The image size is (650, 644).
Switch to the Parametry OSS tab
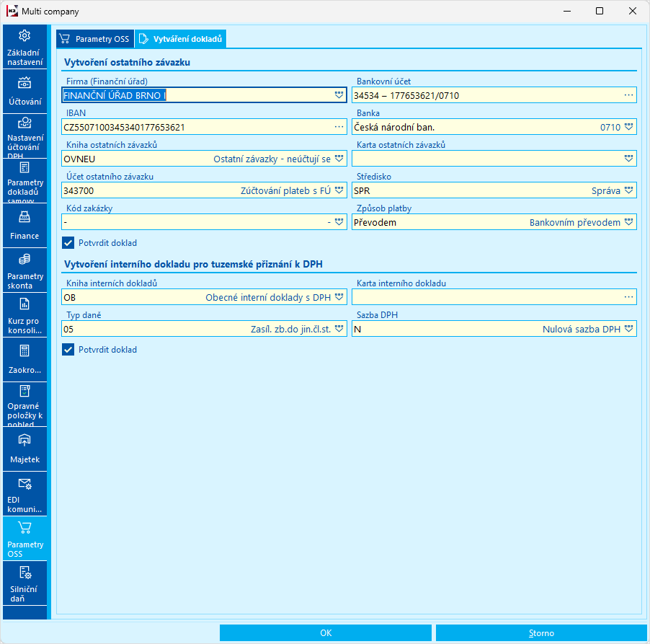(x=95, y=39)
